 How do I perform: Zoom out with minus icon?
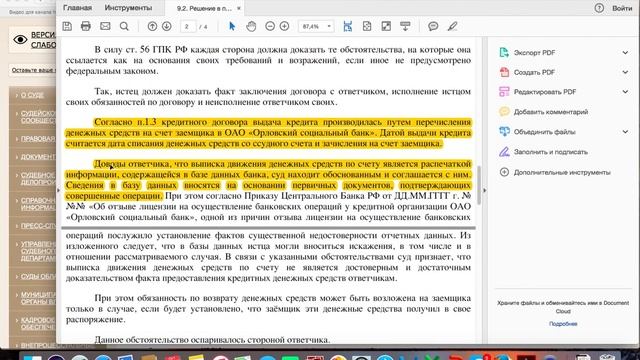tap(270, 27)
